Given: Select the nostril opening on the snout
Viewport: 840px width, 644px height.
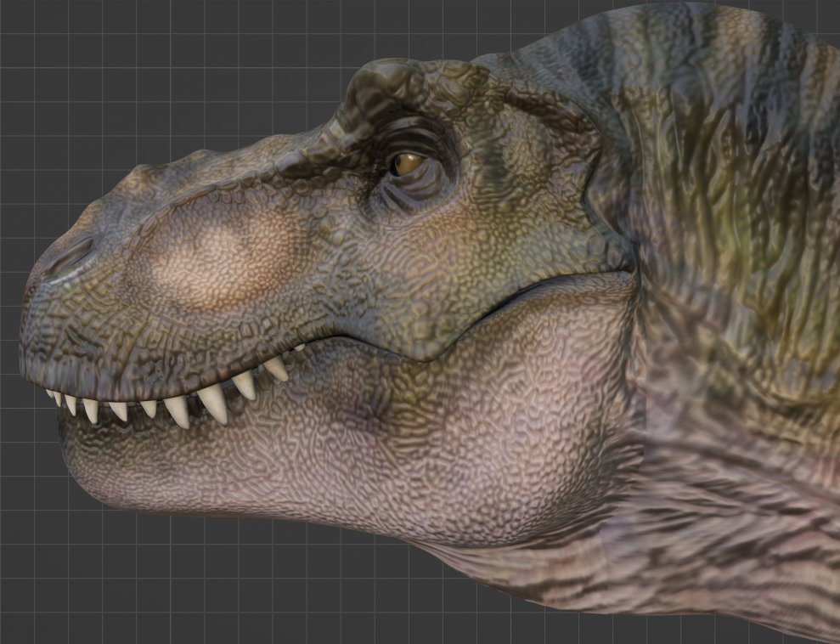Looking at the screenshot, I should (x=70, y=257).
